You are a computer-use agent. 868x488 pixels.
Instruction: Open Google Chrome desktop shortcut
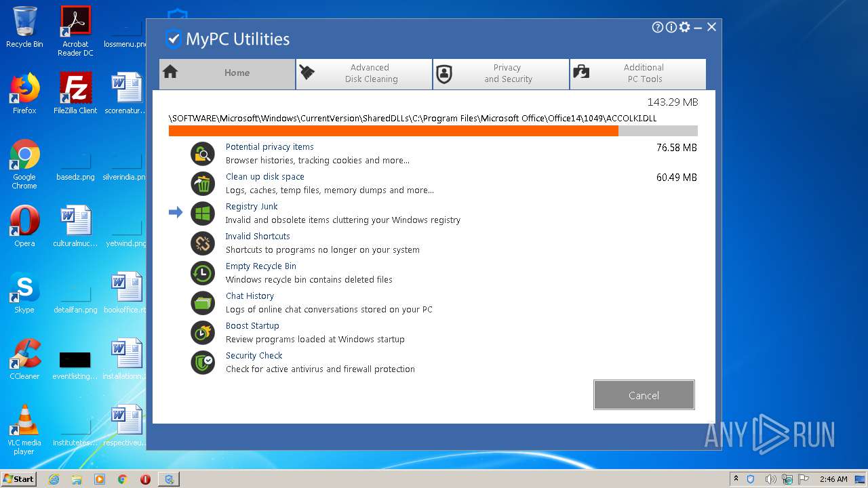24,164
